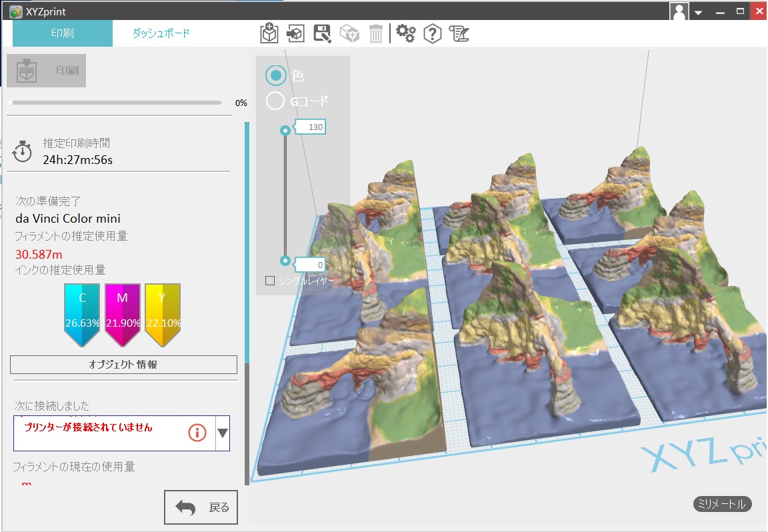The height and width of the screenshot is (532, 768).
Task: Select the Gコード view radio button
Action: [x=275, y=101]
